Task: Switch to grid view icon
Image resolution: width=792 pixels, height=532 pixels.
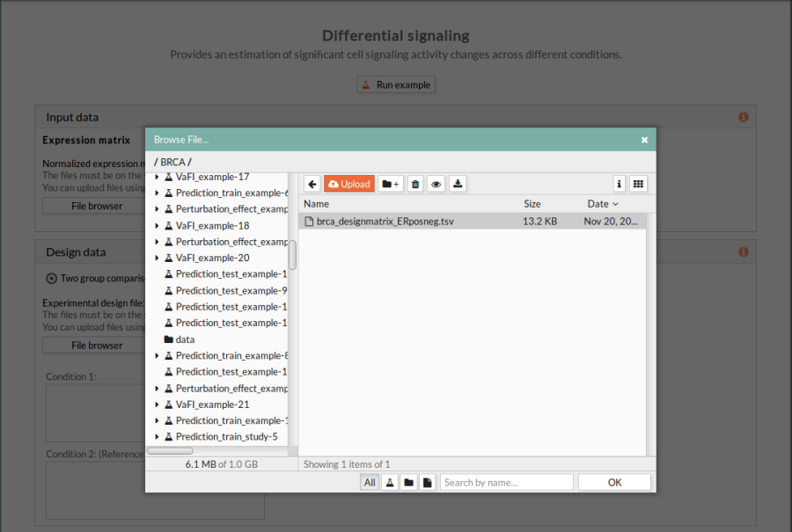Action: click(x=639, y=184)
